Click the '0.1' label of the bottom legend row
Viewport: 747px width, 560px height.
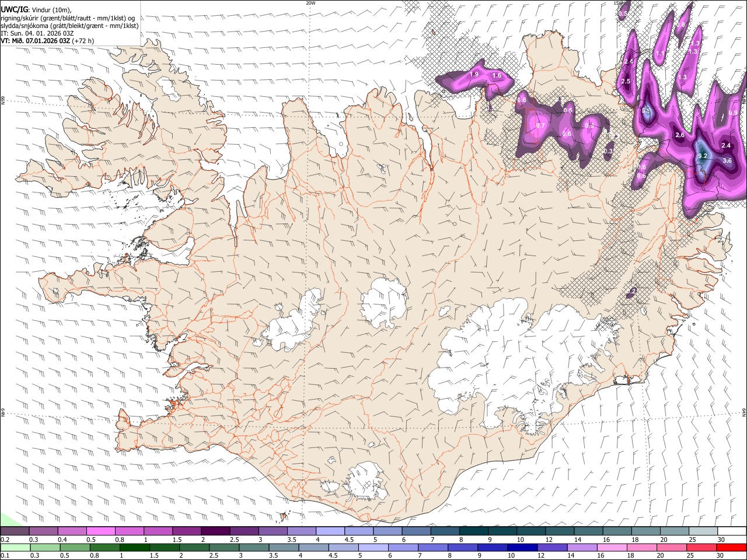point(5,555)
